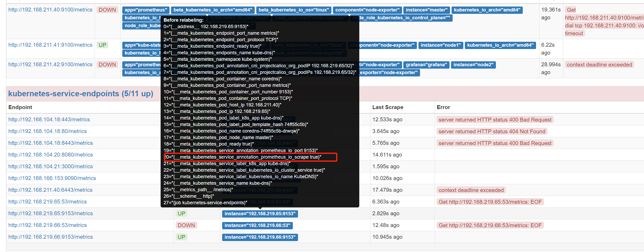Select the app="prometheus" label pill
The height and width of the screenshot is (252, 644).
click(145, 10)
